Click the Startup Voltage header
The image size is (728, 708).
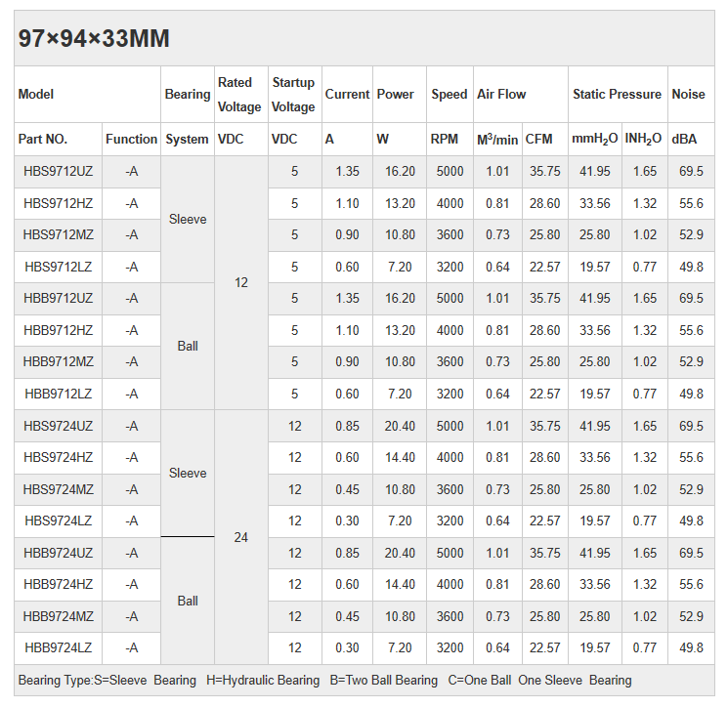(x=293, y=95)
